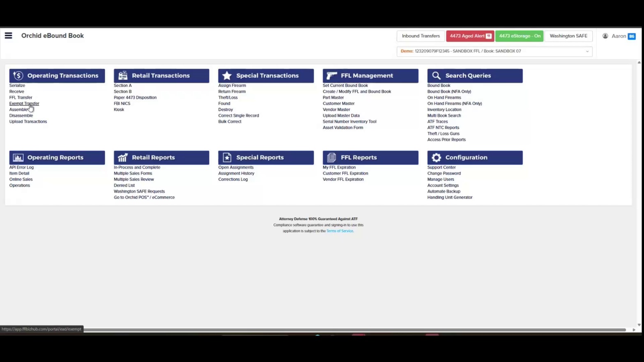Open the Customer Master link
This screenshot has width=644, height=362.
point(338,103)
